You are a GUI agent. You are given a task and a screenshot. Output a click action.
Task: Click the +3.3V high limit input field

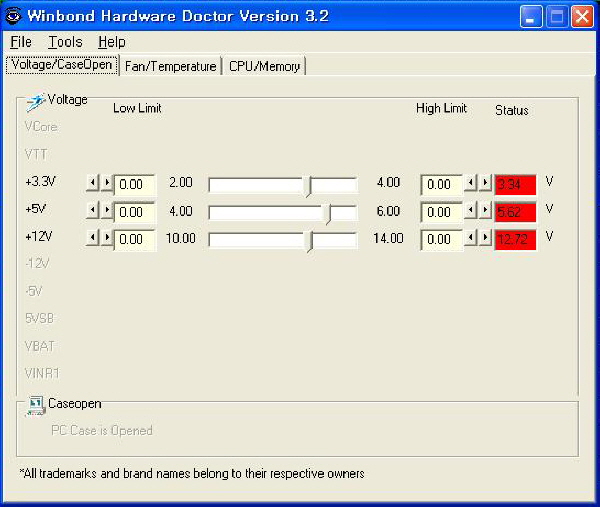[x=442, y=184]
